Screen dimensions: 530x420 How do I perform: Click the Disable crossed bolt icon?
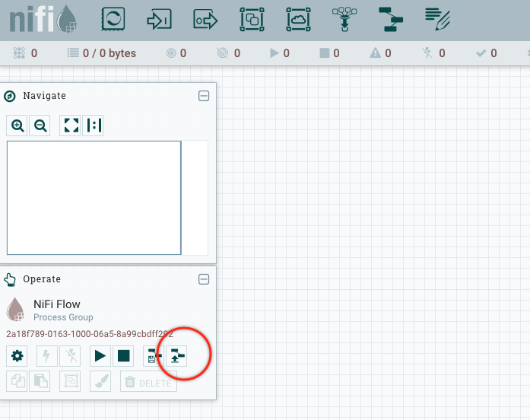pos(70,356)
